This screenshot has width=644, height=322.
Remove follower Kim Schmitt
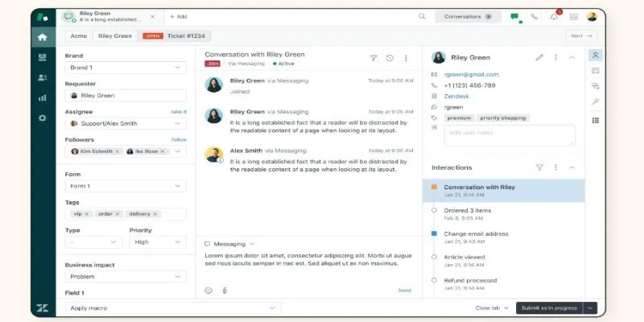[117, 151]
